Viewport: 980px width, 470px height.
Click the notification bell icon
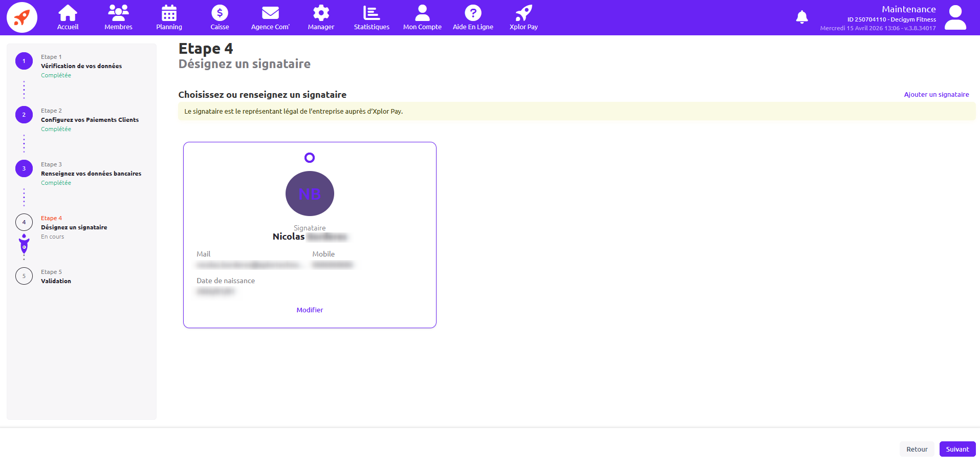pos(802,17)
